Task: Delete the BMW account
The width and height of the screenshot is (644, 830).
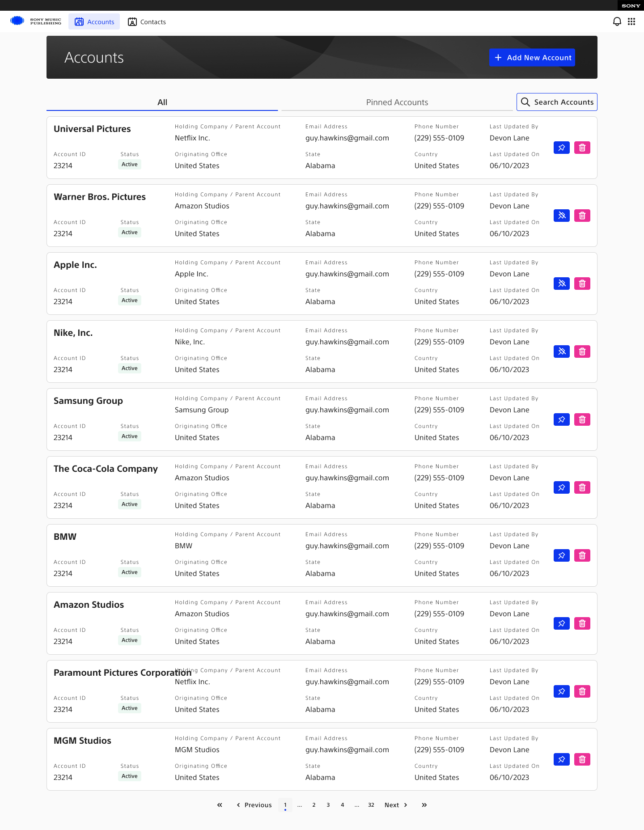Action: (x=582, y=555)
